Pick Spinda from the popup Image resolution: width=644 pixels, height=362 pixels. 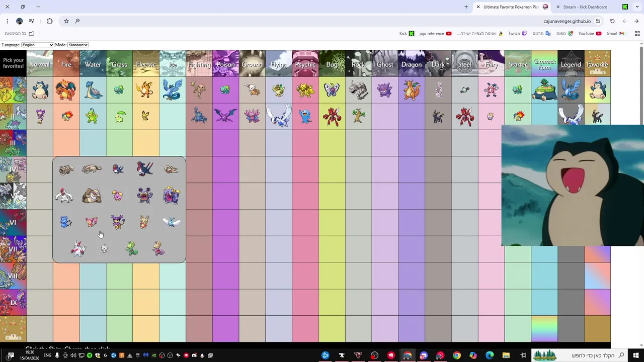pos(144,222)
